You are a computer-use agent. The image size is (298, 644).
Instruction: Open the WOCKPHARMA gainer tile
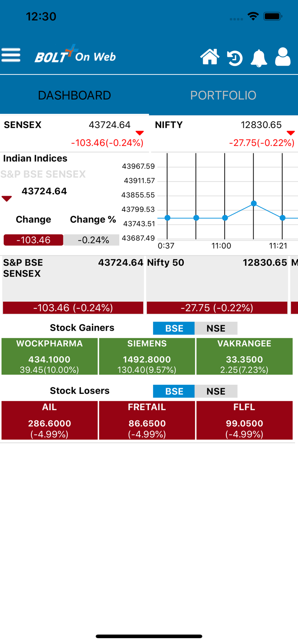point(50,356)
